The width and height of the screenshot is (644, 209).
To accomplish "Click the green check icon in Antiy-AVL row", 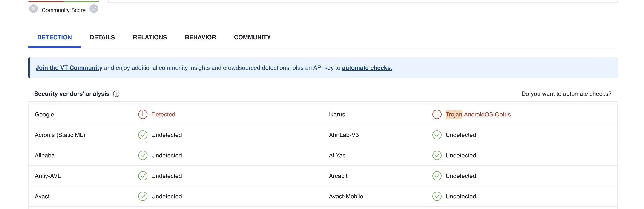I will coord(143,176).
